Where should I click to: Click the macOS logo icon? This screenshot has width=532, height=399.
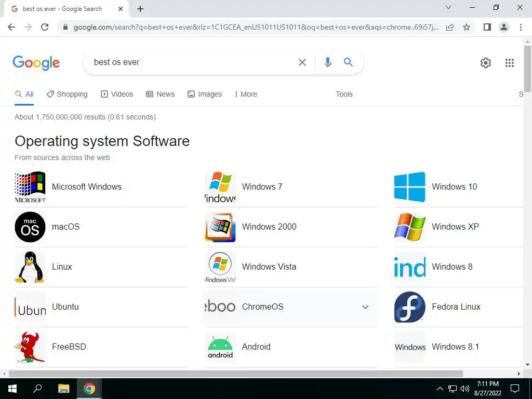point(30,227)
